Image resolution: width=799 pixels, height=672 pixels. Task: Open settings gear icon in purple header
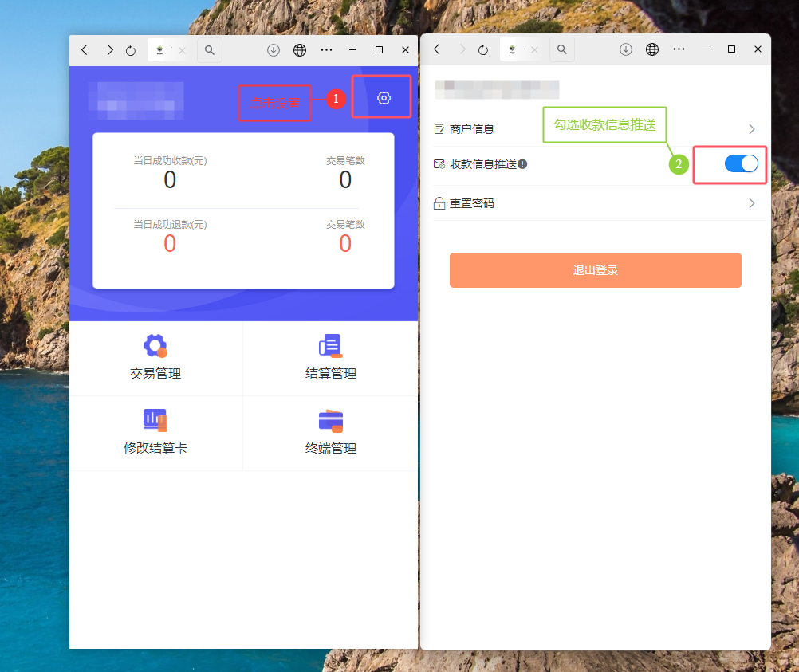click(384, 98)
